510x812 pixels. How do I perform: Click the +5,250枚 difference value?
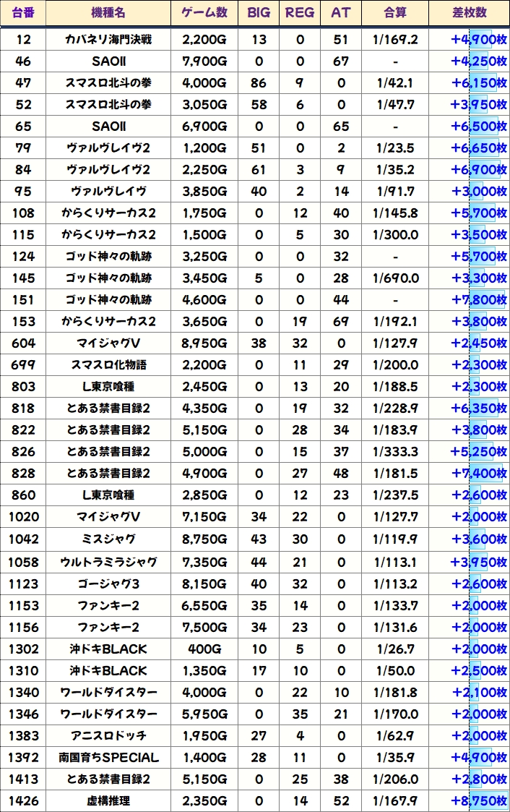tap(479, 452)
